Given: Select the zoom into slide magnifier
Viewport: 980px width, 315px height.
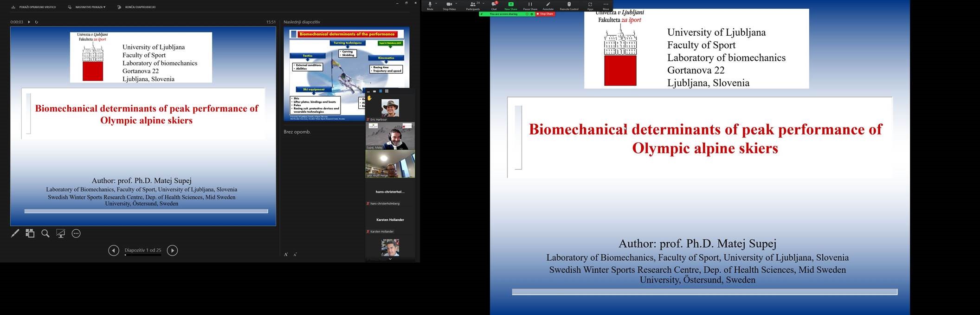Looking at the screenshot, I should tap(45, 233).
